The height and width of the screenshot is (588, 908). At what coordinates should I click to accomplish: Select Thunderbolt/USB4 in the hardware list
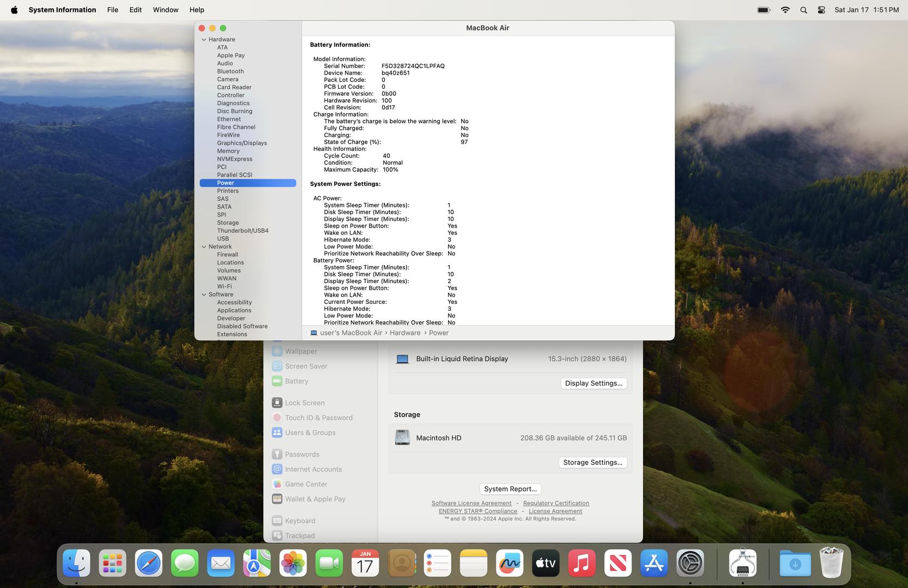tap(243, 231)
